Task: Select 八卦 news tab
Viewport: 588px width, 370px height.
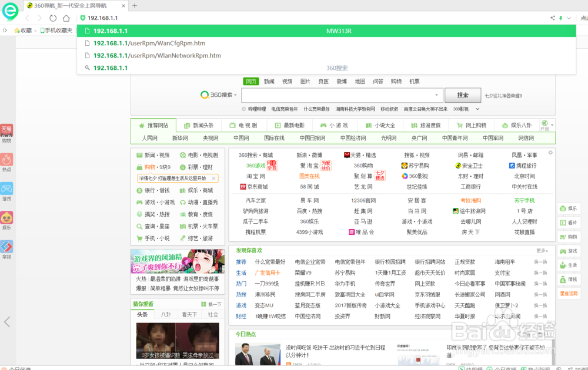Action: tap(166, 315)
